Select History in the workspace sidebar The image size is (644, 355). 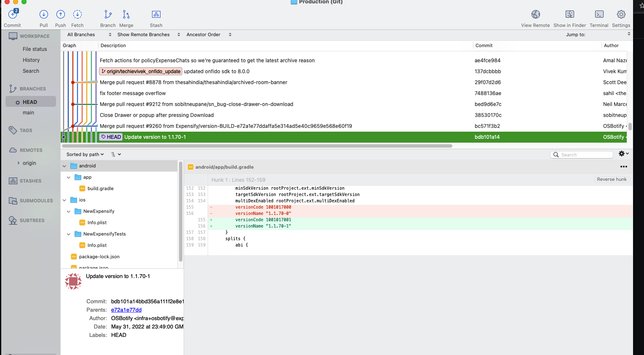(31, 60)
